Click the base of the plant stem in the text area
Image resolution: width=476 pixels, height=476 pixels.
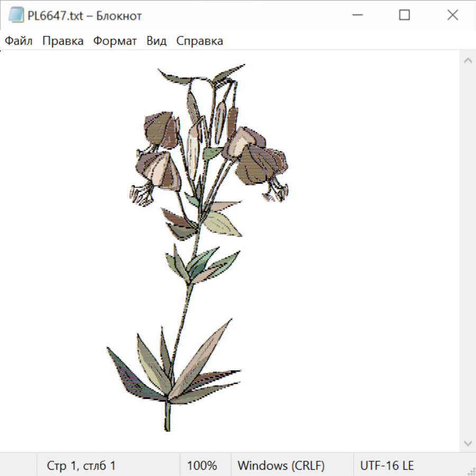click(167, 415)
